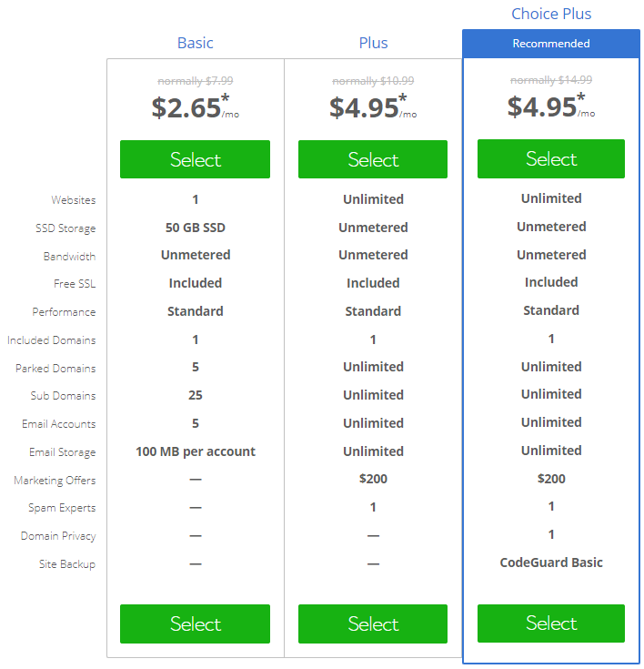Click the blue Recommended banner
Image resolution: width=644 pixels, height=669 pixels.
click(x=551, y=44)
